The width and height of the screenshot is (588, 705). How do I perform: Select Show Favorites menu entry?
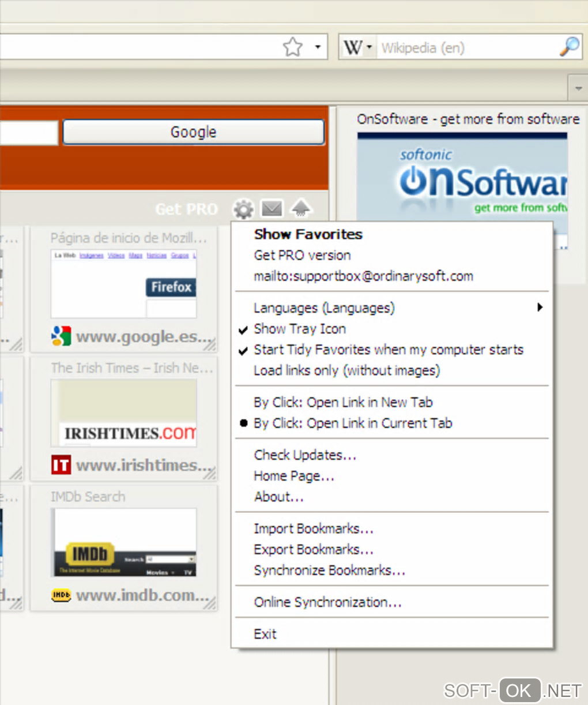pyautogui.click(x=392, y=234)
